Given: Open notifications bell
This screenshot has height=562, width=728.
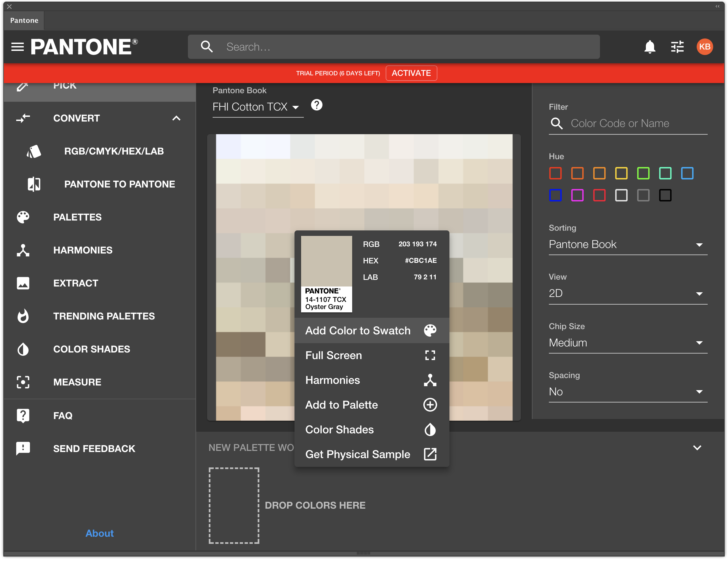Looking at the screenshot, I should [650, 47].
